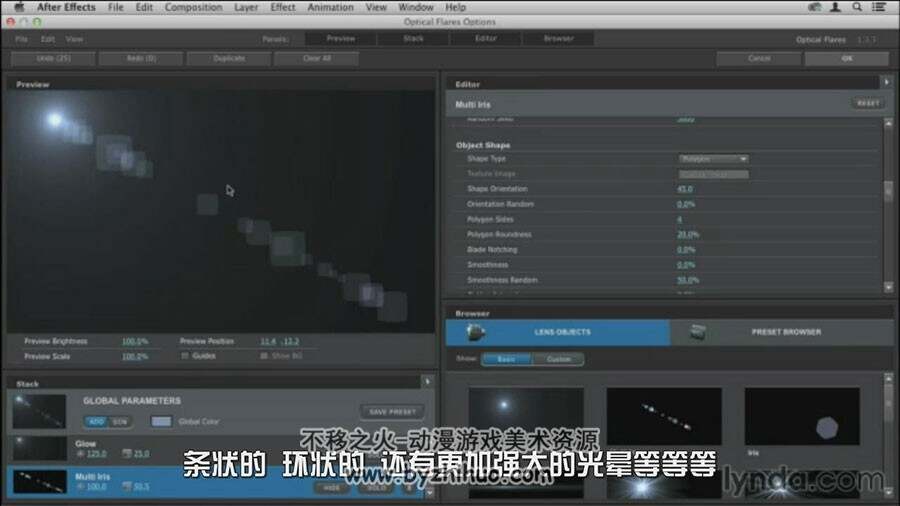This screenshot has height=506, width=900.
Task: Click Browser scrollbar up arrow
Action: (x=888, y=378)
